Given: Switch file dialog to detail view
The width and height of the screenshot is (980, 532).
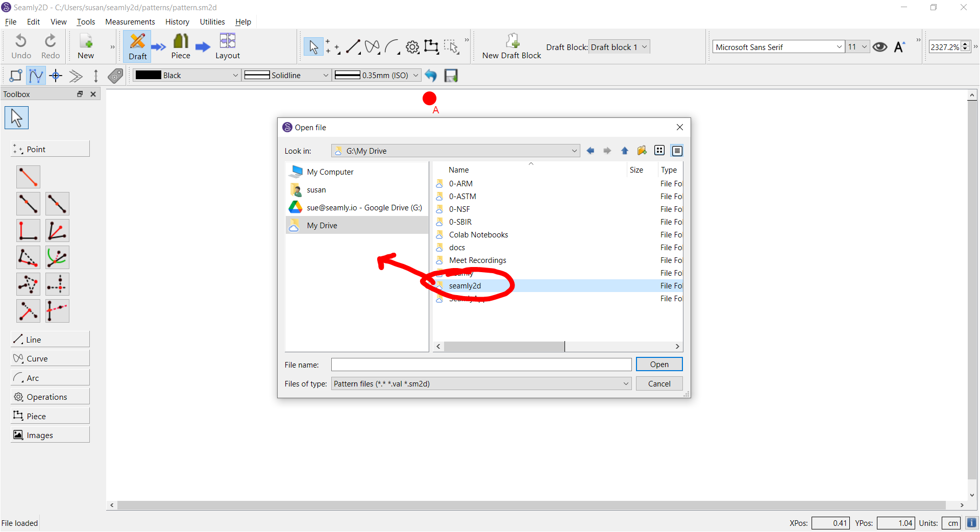Looking at the screenshot, I should coord(677,151).
